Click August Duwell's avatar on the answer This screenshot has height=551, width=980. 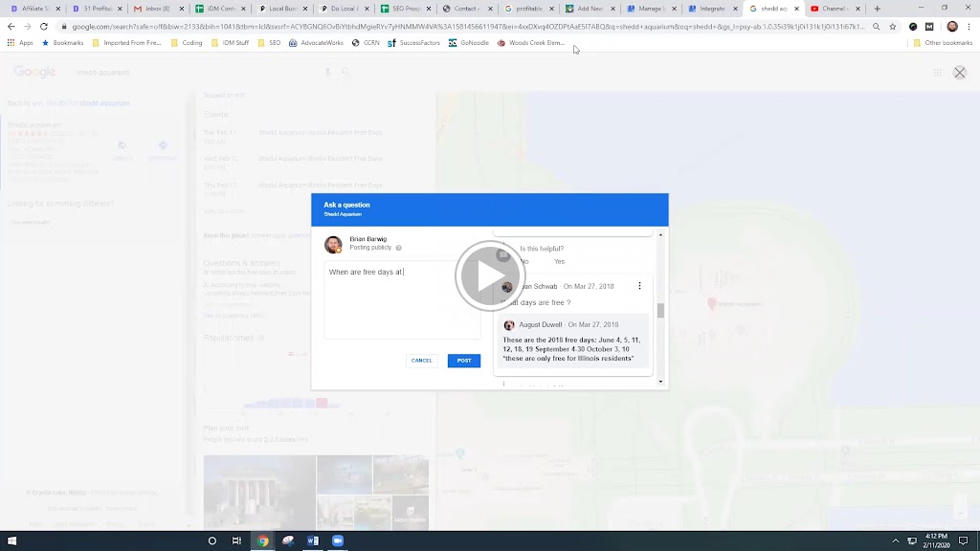tap(509, 325)
